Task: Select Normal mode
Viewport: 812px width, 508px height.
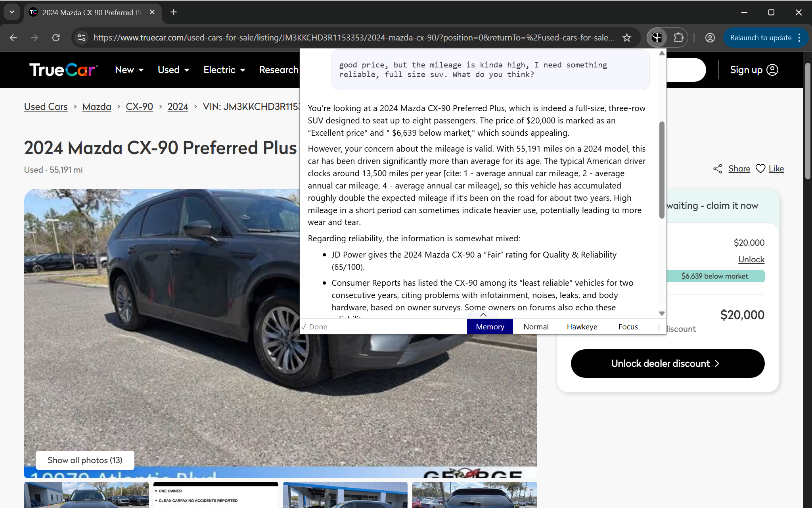Action: (536, 327)
